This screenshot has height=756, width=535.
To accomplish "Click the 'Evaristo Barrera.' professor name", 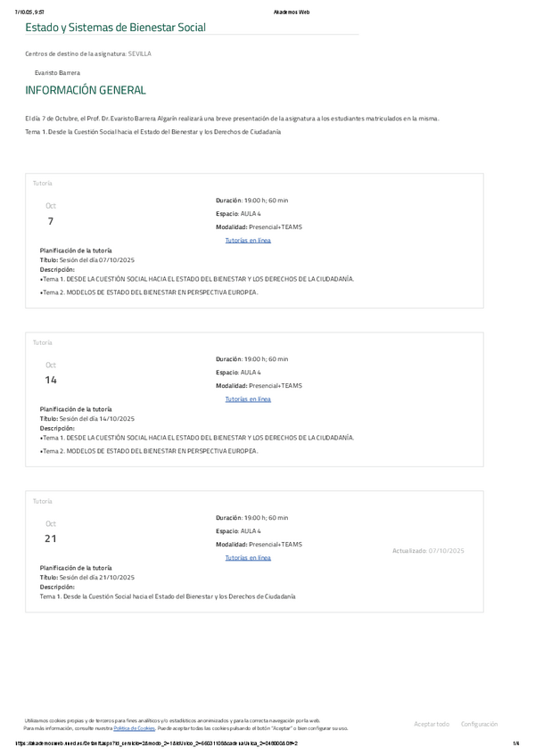I will (x=58, y=71).
